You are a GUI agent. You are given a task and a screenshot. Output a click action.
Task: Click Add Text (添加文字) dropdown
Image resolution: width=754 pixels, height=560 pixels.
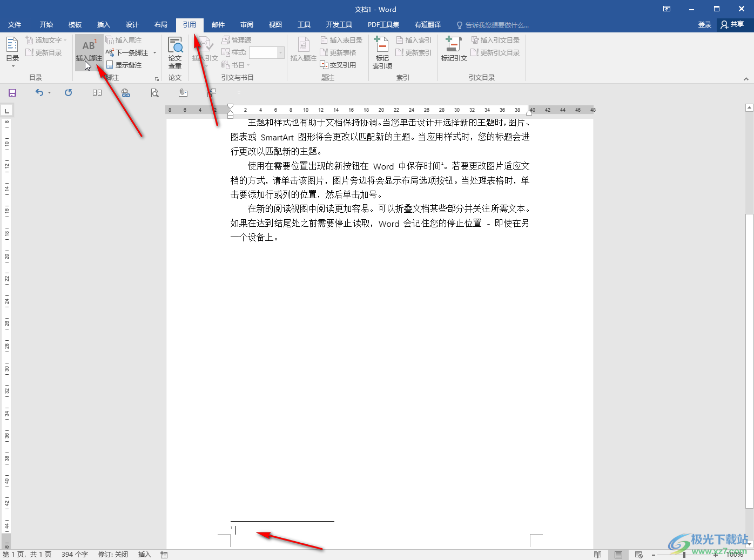[46, 41]
